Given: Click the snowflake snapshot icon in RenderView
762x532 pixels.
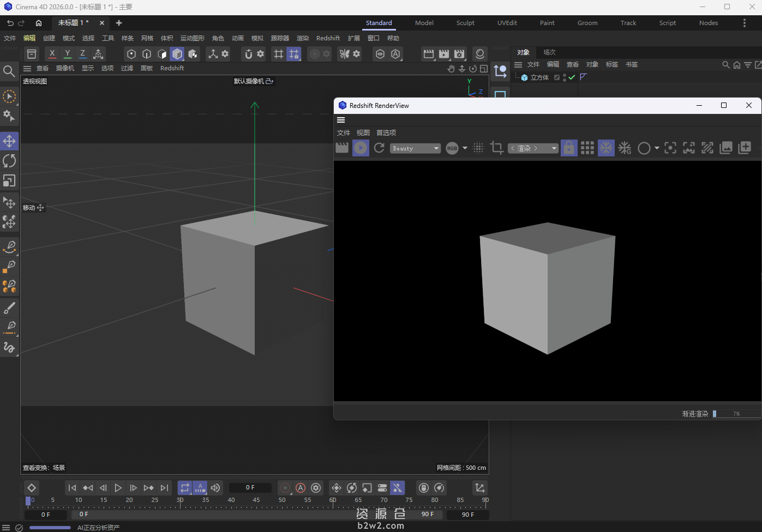Looking at the screenshot, I should 606,148.
